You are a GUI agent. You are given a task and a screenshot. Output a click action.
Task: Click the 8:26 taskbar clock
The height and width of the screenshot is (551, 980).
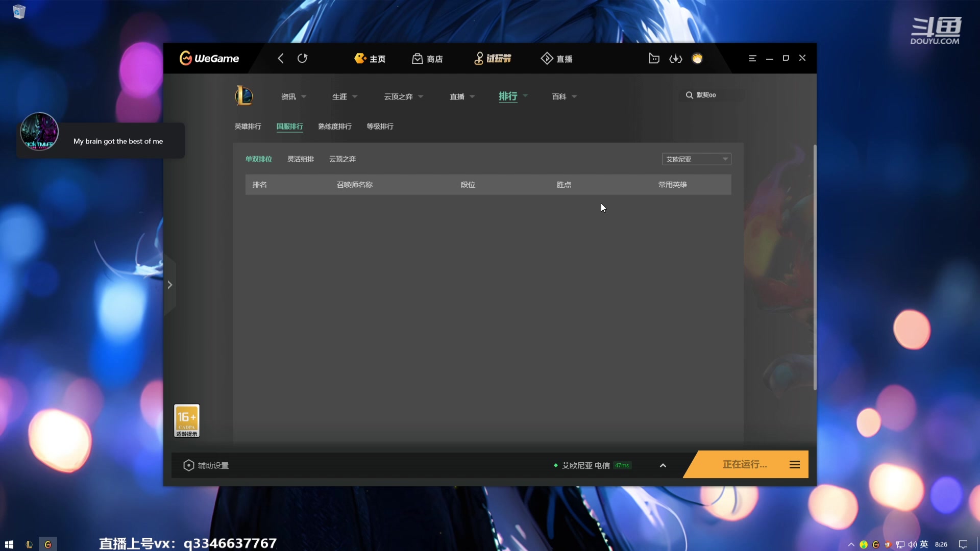941,544
